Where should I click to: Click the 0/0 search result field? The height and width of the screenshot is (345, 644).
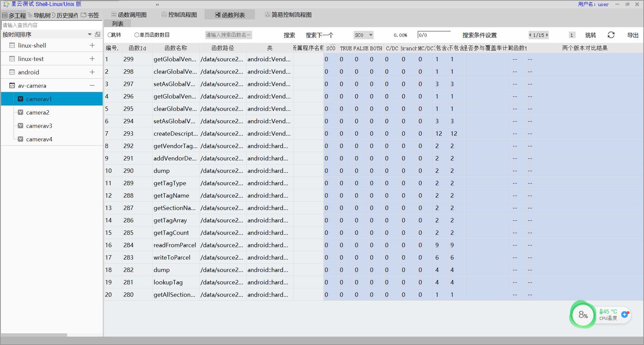(x=434, y=35)
